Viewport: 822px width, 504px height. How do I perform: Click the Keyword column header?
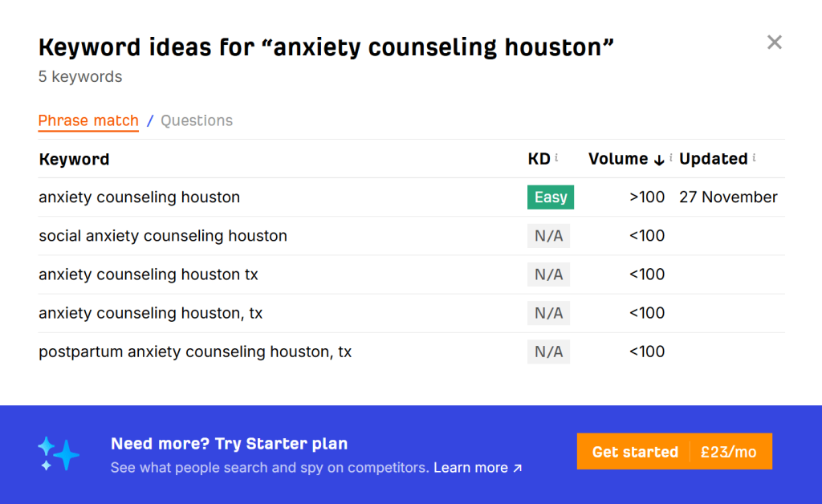pos(74,159)
